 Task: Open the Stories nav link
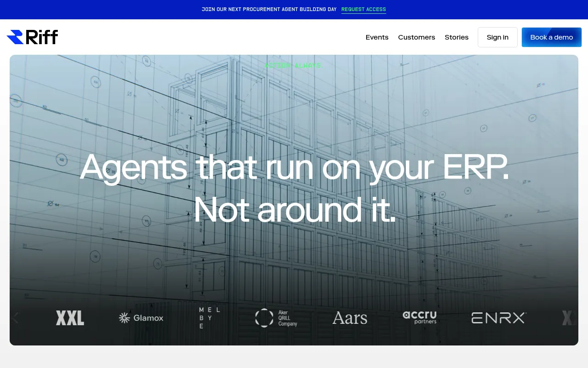tap(457, 37)
